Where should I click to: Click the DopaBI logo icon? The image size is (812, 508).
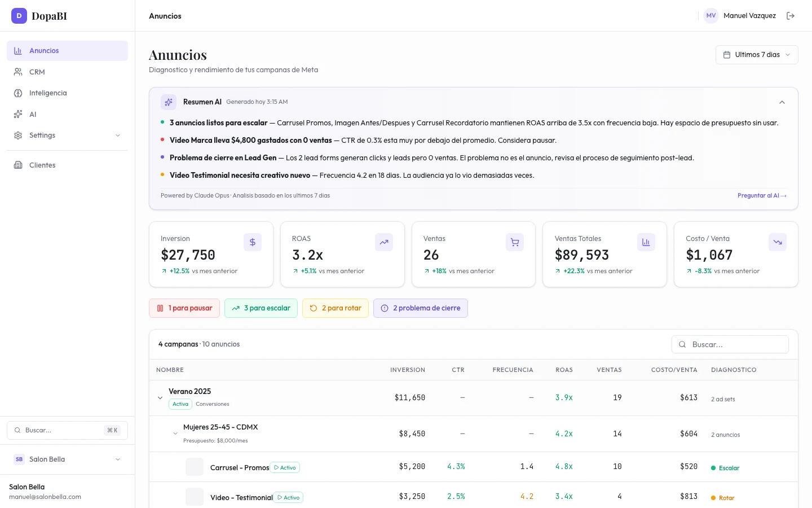(x=19, y=16)
